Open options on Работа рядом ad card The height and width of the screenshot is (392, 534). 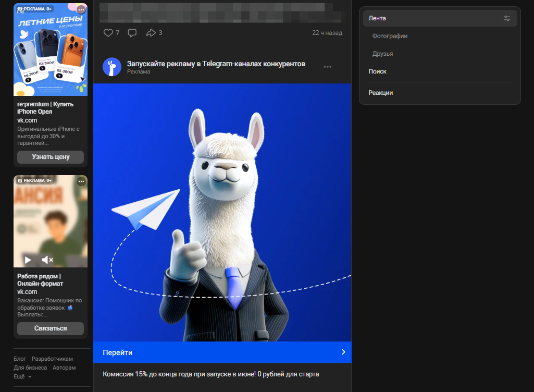[81, 181]
